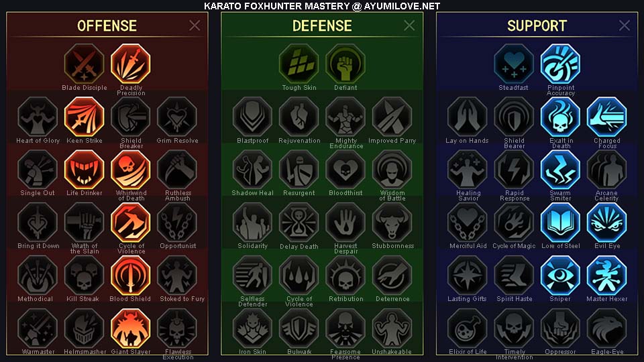Choose the Life Drinker mastery
Screen dimensions: 644x362
click(x=85, y=170)
